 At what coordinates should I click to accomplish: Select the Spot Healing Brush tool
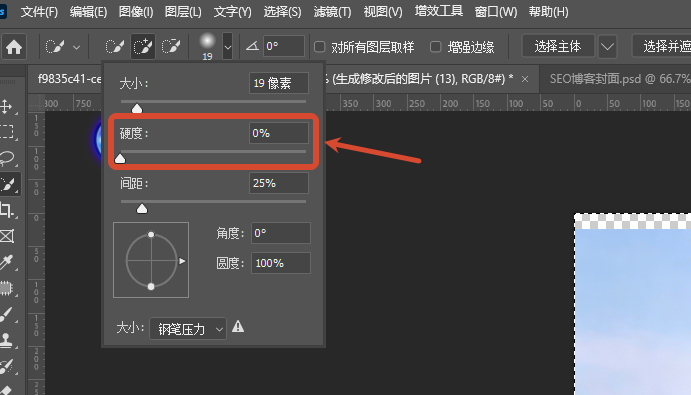(7, 288)
